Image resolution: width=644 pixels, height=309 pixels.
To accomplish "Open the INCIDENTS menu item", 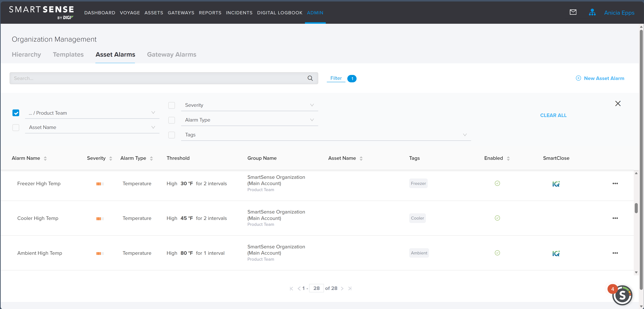I will coord(239,13).
